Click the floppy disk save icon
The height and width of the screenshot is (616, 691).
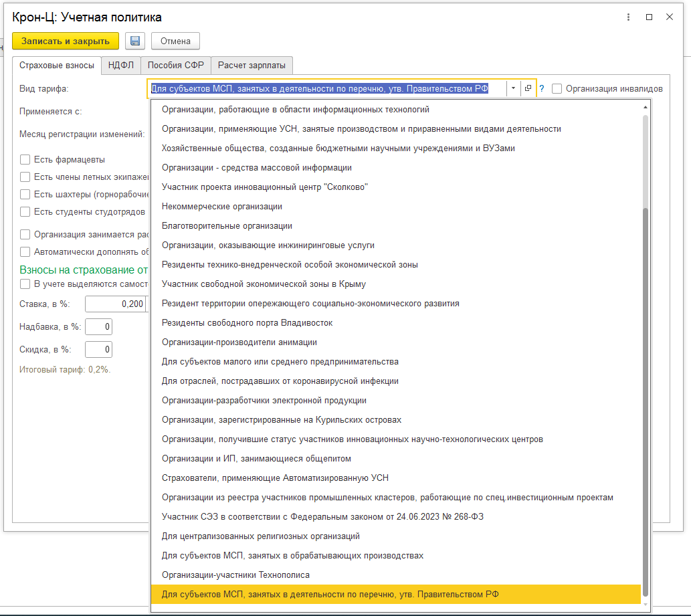pyautogui.click(x=134, y=41)
